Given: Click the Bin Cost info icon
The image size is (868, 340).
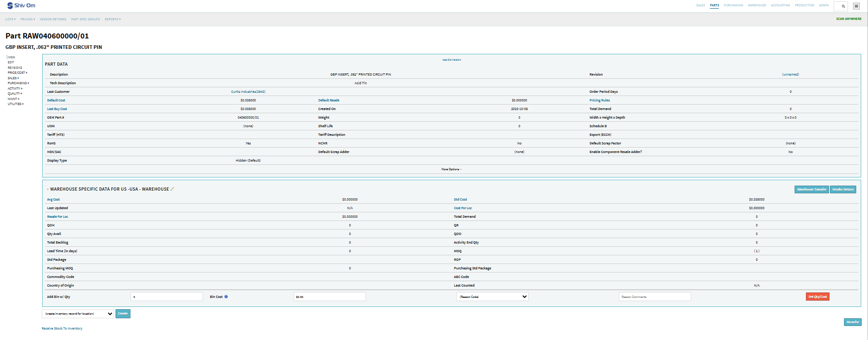Looking at the screenshot, I should [x=226, y=297].
